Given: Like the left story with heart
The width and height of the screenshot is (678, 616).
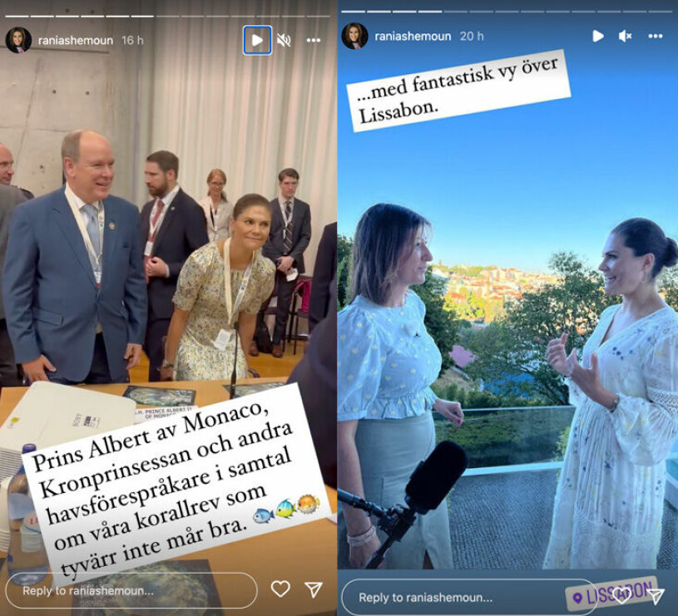Looking at the screenshot, I should click(280, 589).
